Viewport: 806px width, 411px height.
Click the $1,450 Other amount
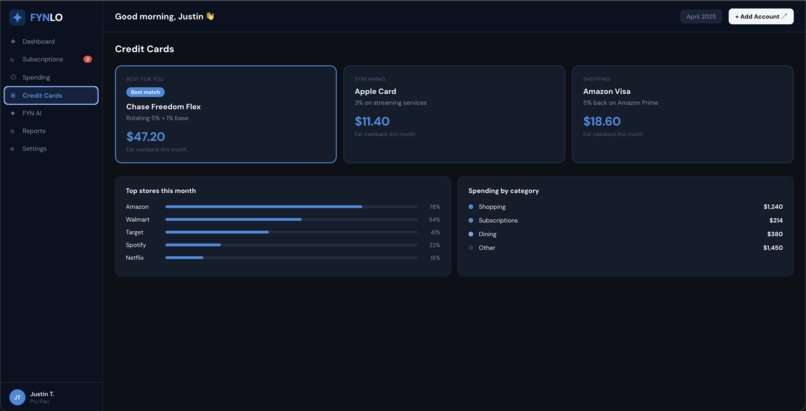pyautogui.click(x=773, y=248)
